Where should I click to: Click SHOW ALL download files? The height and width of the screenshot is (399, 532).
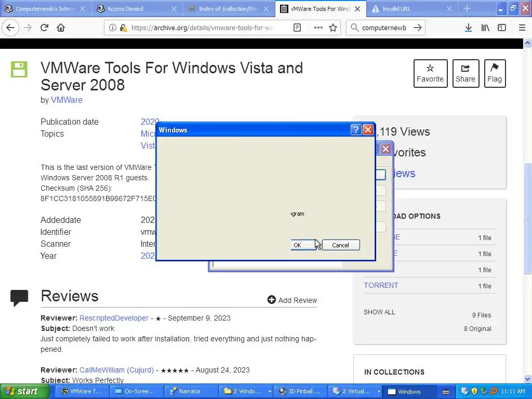coord(379,312)
